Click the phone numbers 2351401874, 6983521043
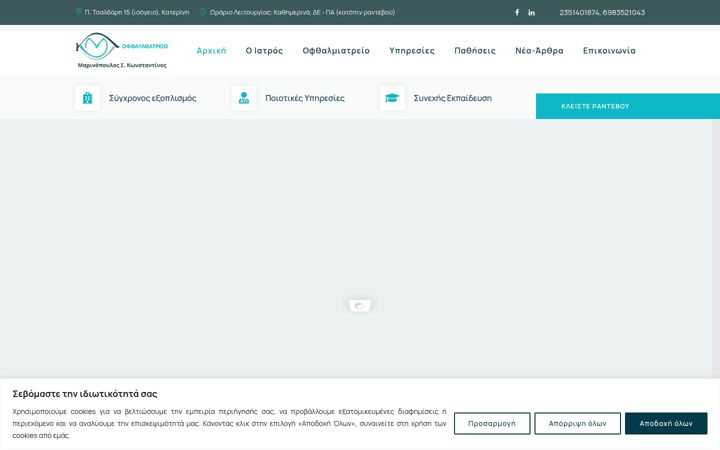 pos(602,12)
